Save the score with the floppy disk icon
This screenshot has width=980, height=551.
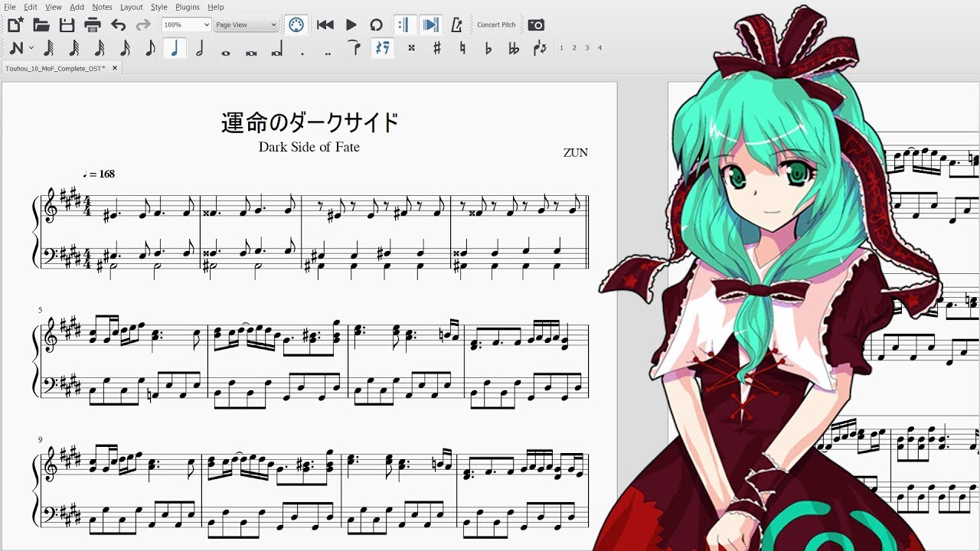tap(67, 24)
